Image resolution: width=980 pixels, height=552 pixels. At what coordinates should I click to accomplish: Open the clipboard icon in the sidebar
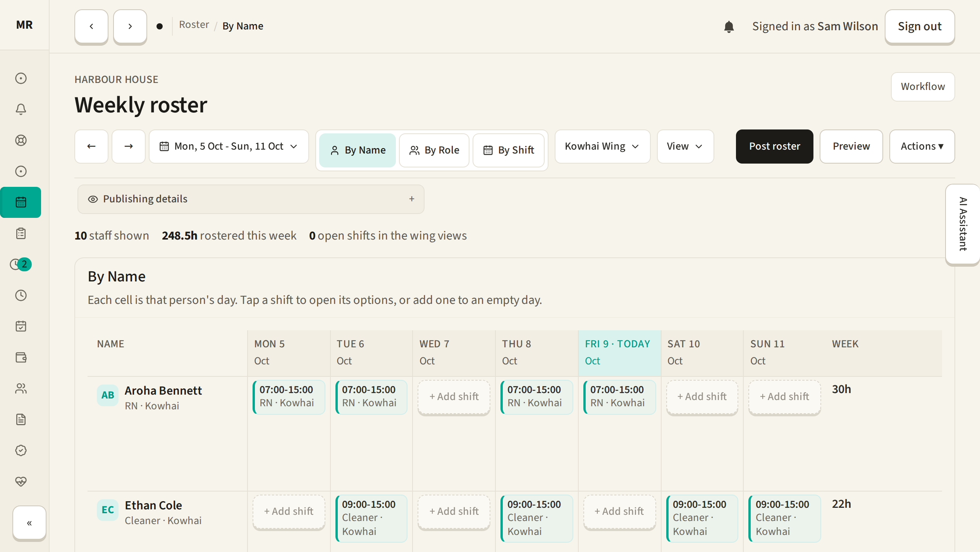click(x=21, y=233)
